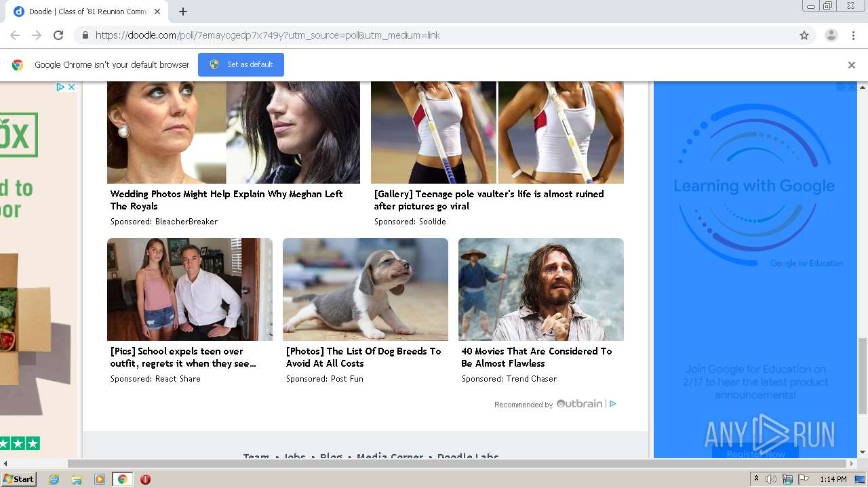The height and width of the screenshot is (488, 868).
Task: Reload the Doodle poll page
Action: tap(58, 35)
